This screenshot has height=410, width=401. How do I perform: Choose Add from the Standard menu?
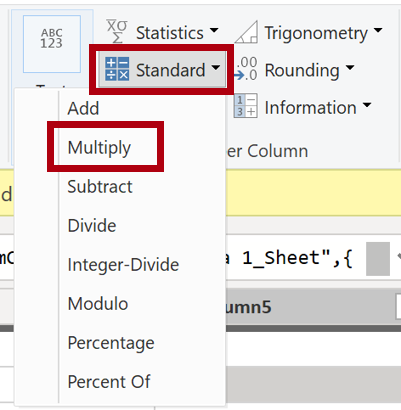coord(83,109)
